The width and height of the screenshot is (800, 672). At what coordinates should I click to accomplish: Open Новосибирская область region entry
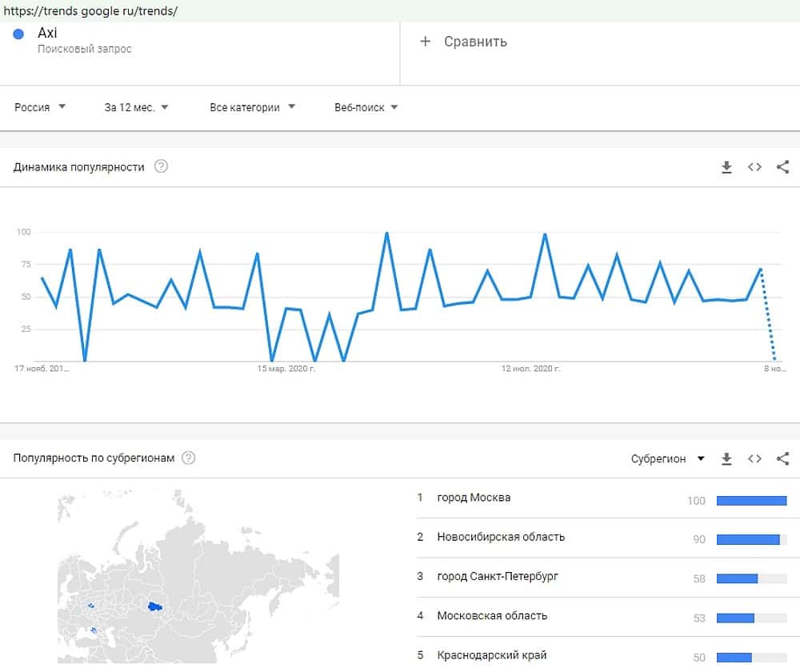(x=501, y=537)
